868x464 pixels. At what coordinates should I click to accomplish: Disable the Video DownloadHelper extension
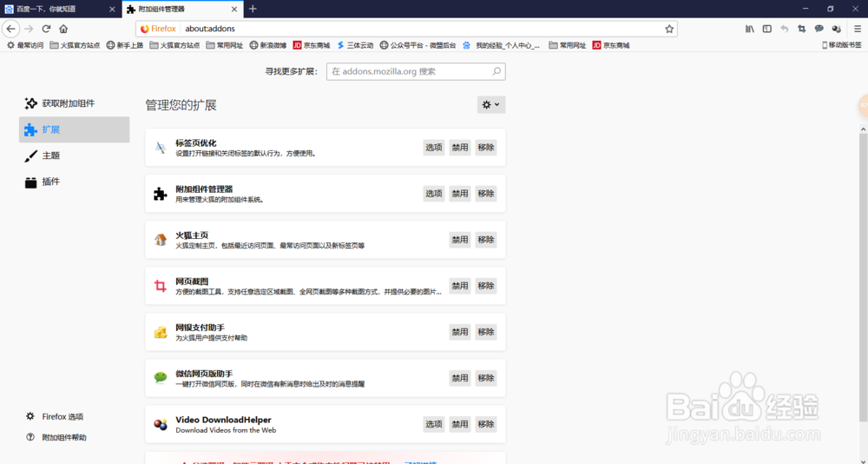coord(460,425)
